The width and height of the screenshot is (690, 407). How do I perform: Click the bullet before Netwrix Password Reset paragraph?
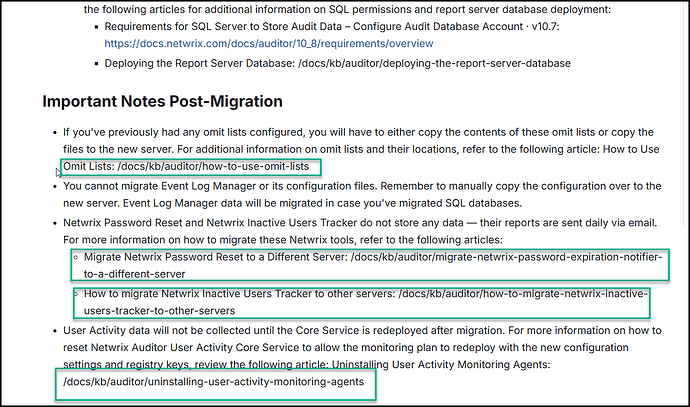click(53, 223)
